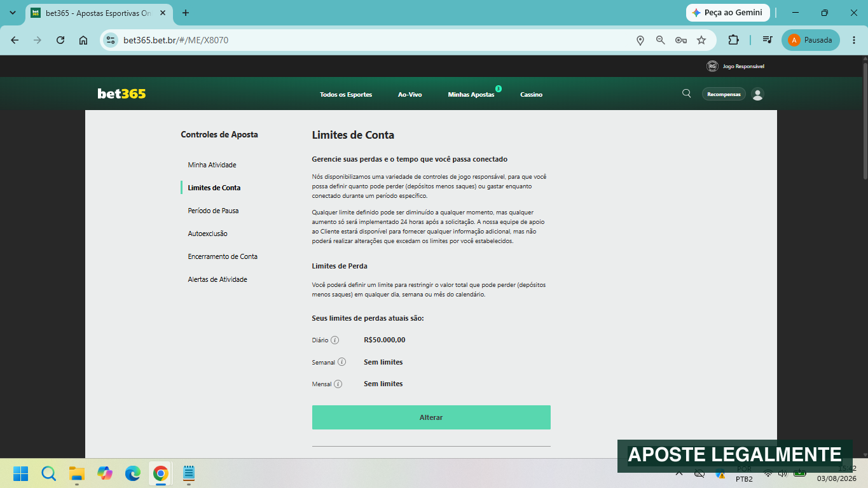
Task: Reload the current page
Action: tap(60, 40)
